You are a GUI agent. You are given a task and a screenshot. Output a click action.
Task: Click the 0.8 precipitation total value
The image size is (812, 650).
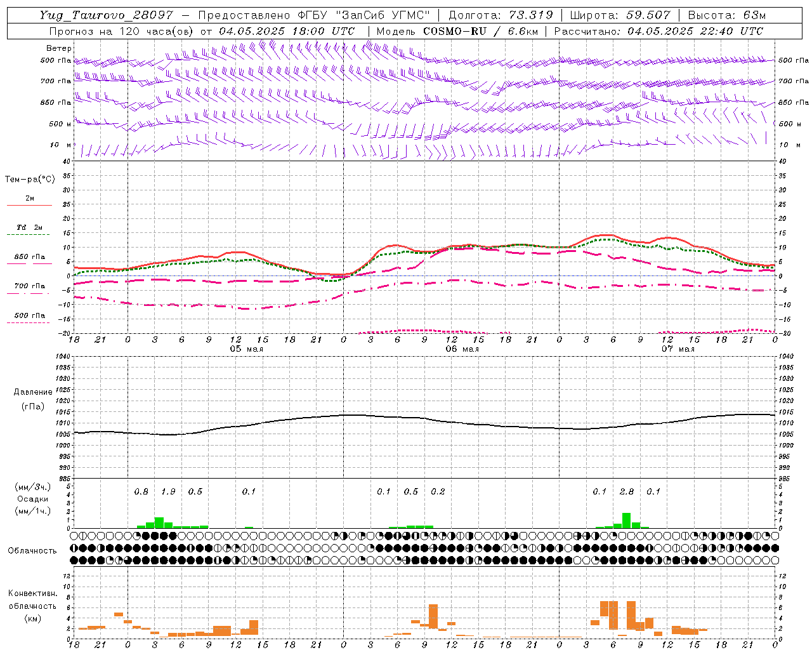pos(141,492)
